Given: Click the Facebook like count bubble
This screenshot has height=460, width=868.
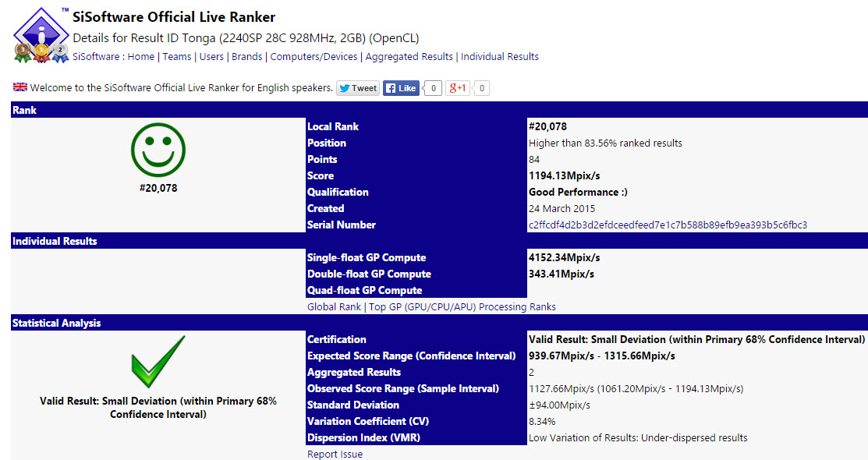Looking at the screenshot, I should pos(433,88).
